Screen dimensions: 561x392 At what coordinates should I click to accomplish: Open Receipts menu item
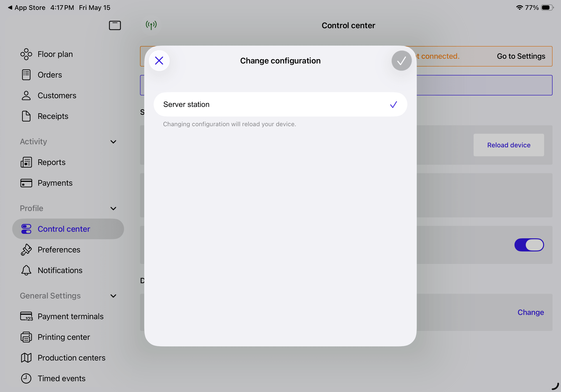click(68, 116)
